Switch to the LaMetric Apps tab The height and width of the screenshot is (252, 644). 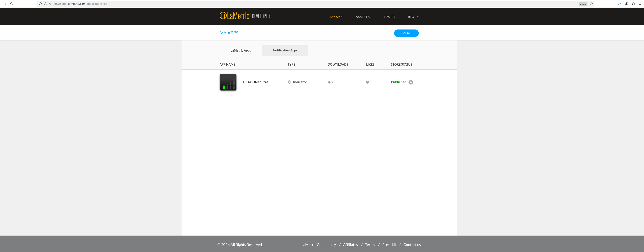click(x=240, y=50)
